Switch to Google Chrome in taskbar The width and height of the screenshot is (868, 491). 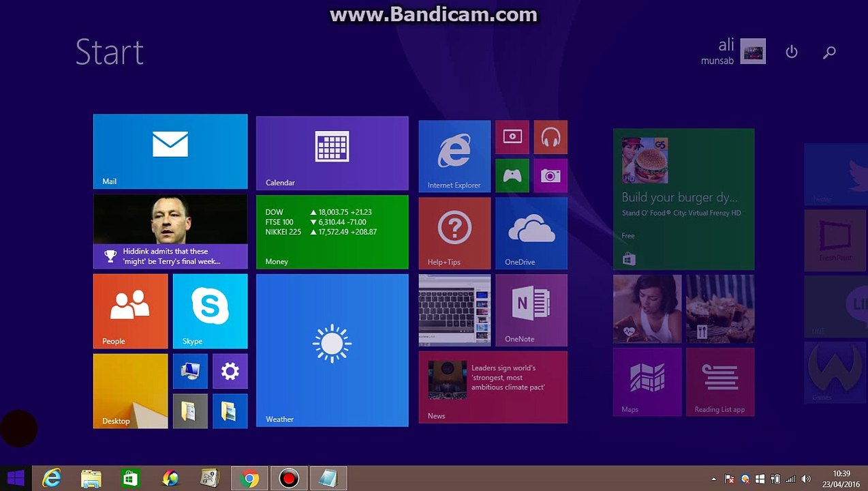[x=249, y=479]
